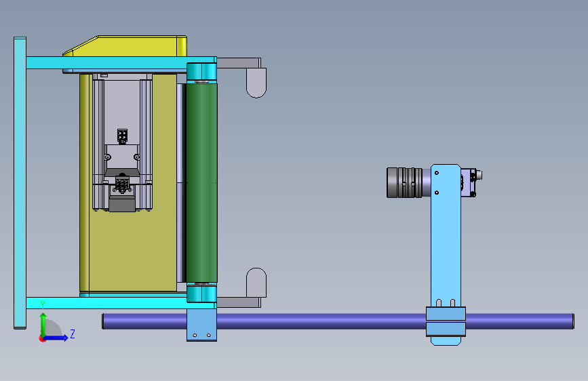This screenshot has width=588, height=381.
Task: Click the lower gray hook bracket
Action: (x=256, y=284)
